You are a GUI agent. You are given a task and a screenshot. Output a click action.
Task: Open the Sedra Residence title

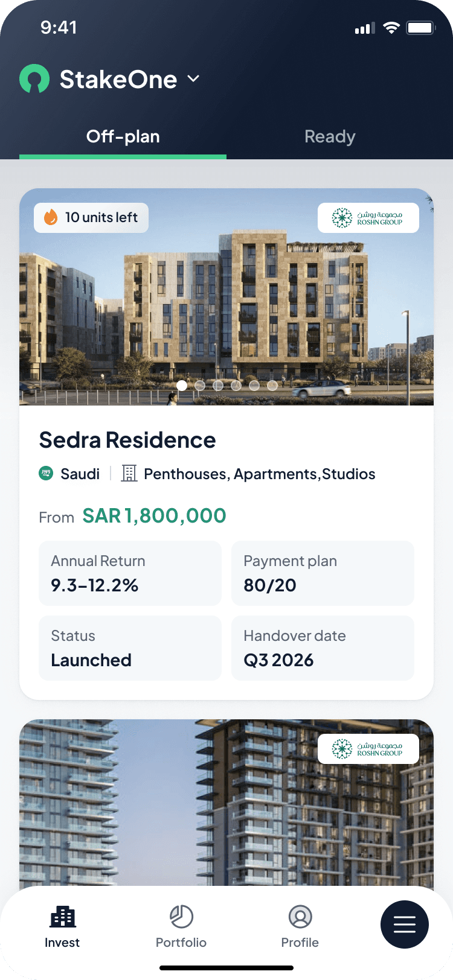click(127, 440)
